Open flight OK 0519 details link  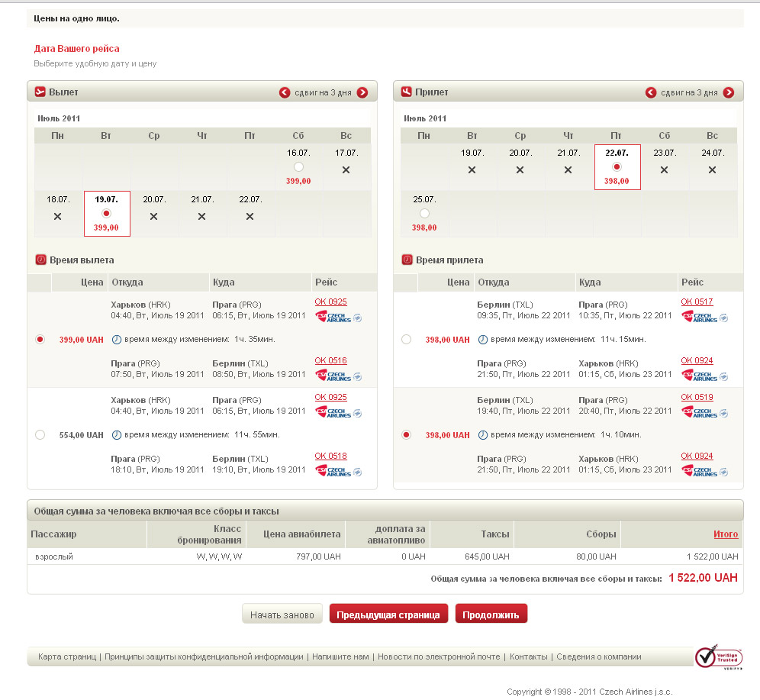[697, 397]
